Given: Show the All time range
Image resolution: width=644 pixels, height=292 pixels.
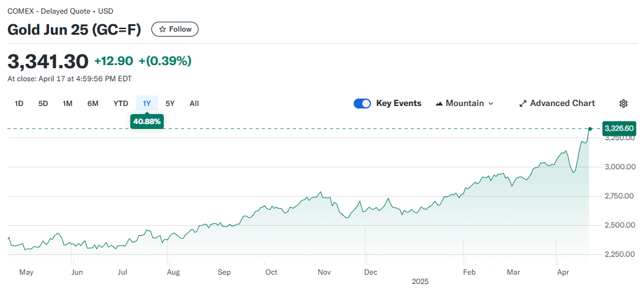Looking at the screenshot, I should click(x=194, y=104).
